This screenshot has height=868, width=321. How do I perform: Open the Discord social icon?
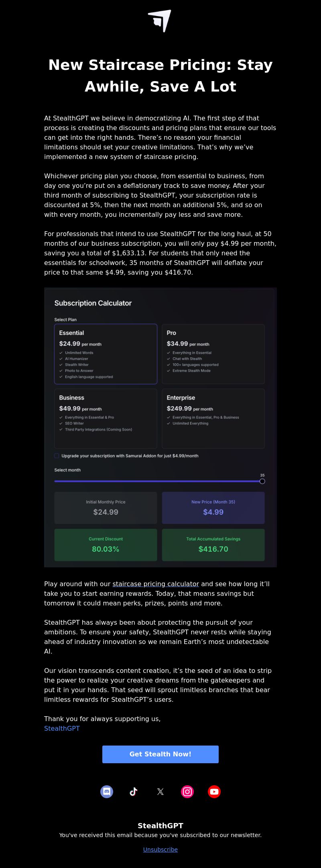107,791
